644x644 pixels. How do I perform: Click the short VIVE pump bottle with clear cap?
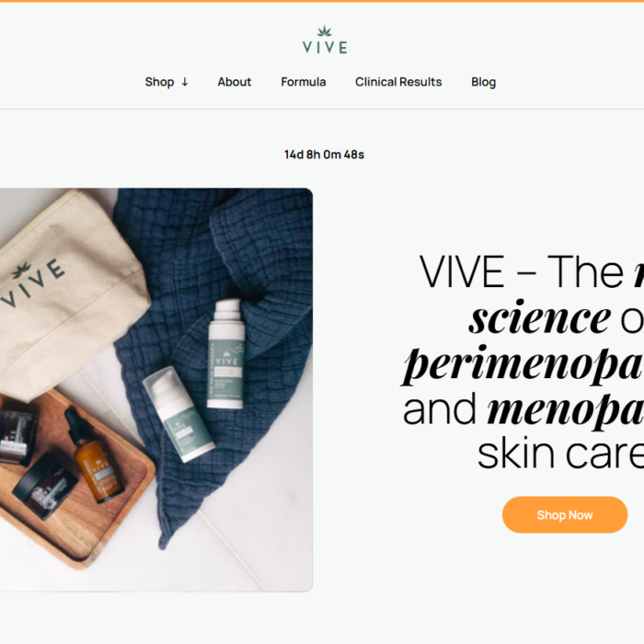point(178,414)
